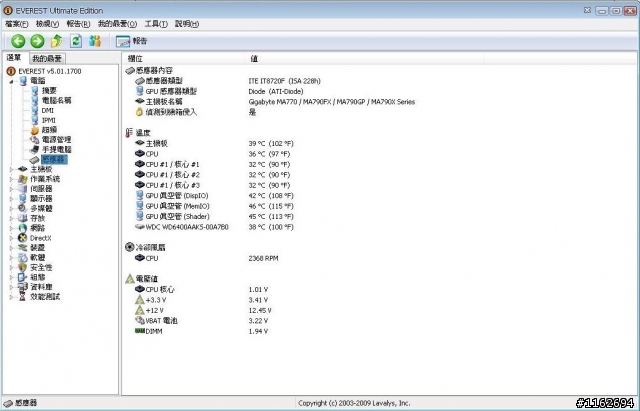Viewport: 640px width, 411px height.
Task: Select the highlighted 感應器 tree item
Action: [53, 159]
